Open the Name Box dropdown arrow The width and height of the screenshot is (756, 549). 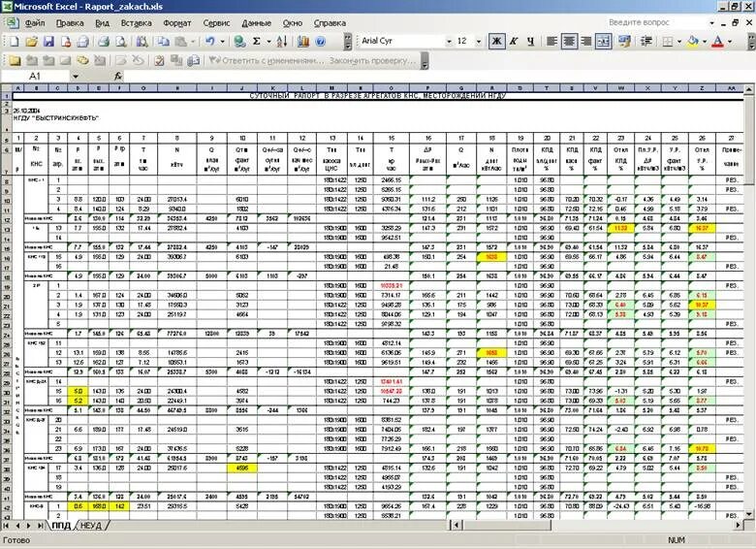[x=76, y=77]
